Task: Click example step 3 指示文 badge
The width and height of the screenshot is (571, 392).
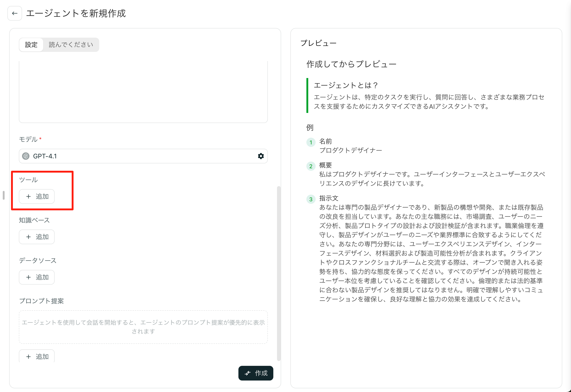Action: (x=311, y=199)
